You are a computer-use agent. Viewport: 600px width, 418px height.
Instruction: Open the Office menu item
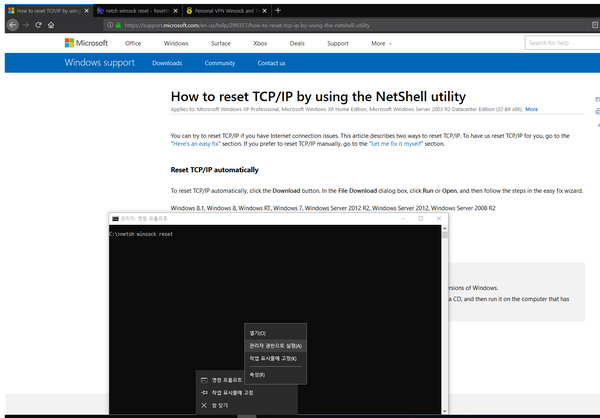click(133, 43)
